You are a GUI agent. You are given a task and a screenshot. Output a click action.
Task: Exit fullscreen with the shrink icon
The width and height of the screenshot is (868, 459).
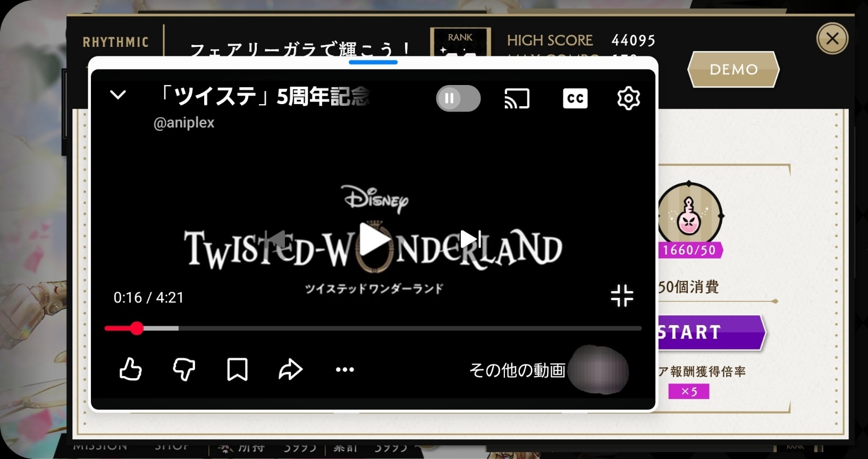pyautogui.click(x=622, y=296)
